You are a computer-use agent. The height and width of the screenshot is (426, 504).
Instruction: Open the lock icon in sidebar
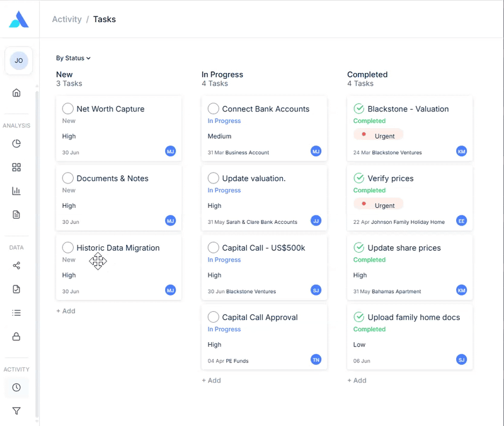(x=16, y=337)
